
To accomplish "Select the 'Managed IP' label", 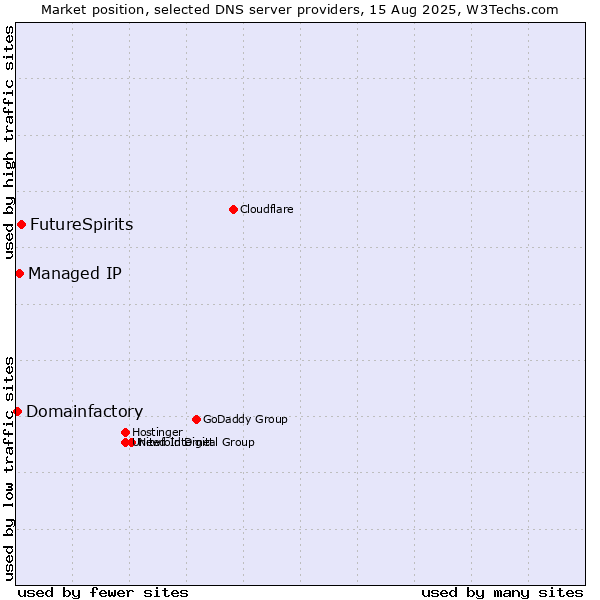I will [75, 274].
